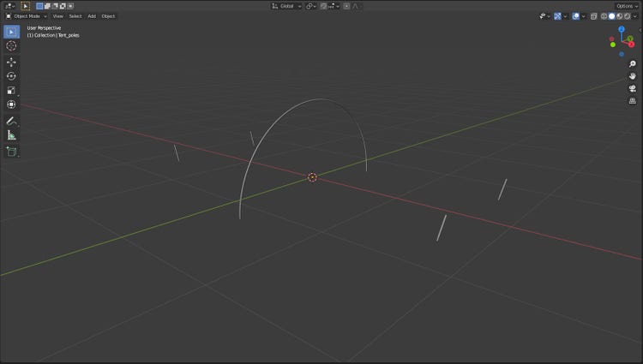Switch to solid viewport shading
Screen dimensions: 643x364
(612, 16)
